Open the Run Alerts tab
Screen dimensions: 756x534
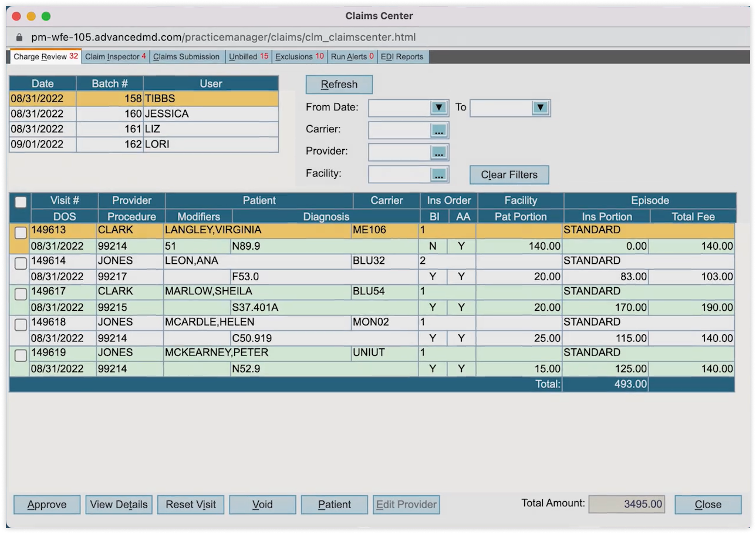pyautogui.click(x=352, y=57)
